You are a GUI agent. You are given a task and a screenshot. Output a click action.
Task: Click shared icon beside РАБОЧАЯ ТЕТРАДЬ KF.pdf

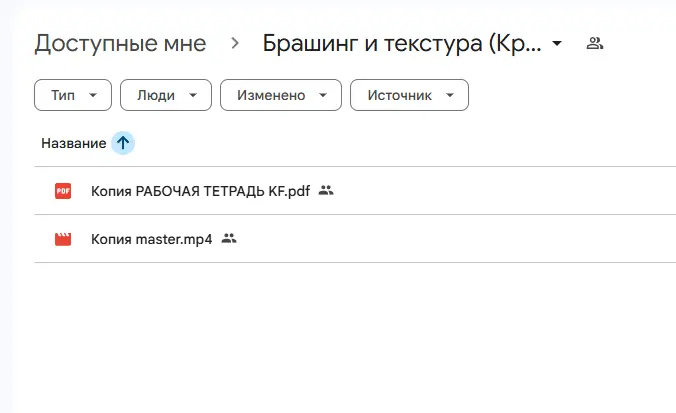pyautogui.click(x=326, y=191)
